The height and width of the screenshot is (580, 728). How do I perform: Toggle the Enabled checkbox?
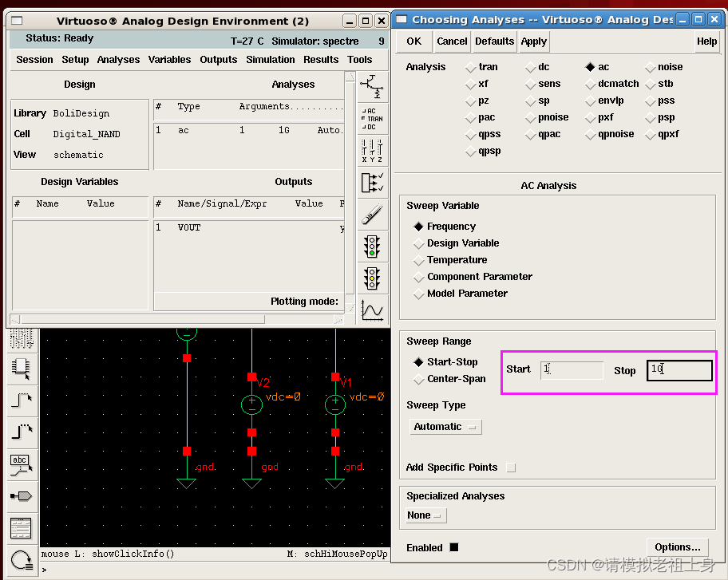coord(454,547)
